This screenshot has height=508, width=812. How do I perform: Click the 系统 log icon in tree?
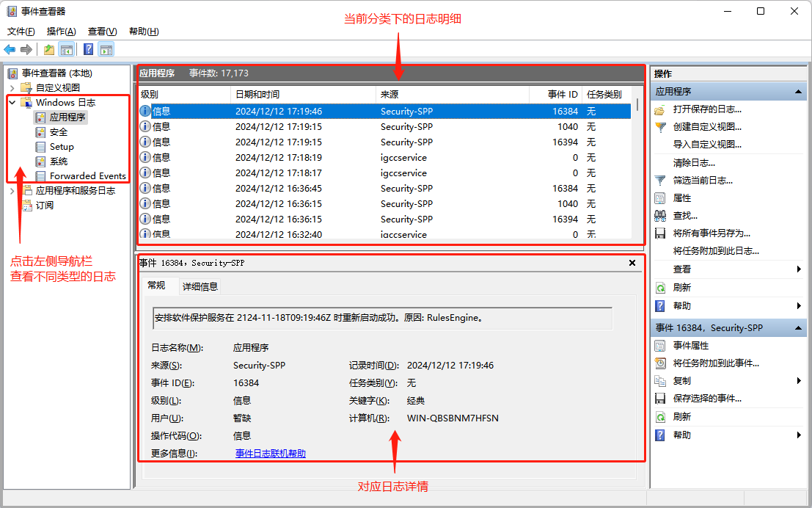(40, 162)
